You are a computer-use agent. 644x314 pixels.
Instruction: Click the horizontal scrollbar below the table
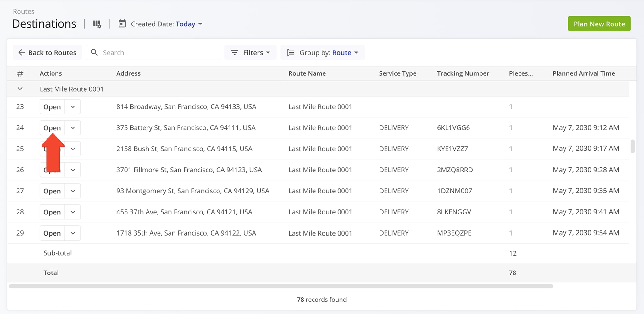tap(281, 286)
